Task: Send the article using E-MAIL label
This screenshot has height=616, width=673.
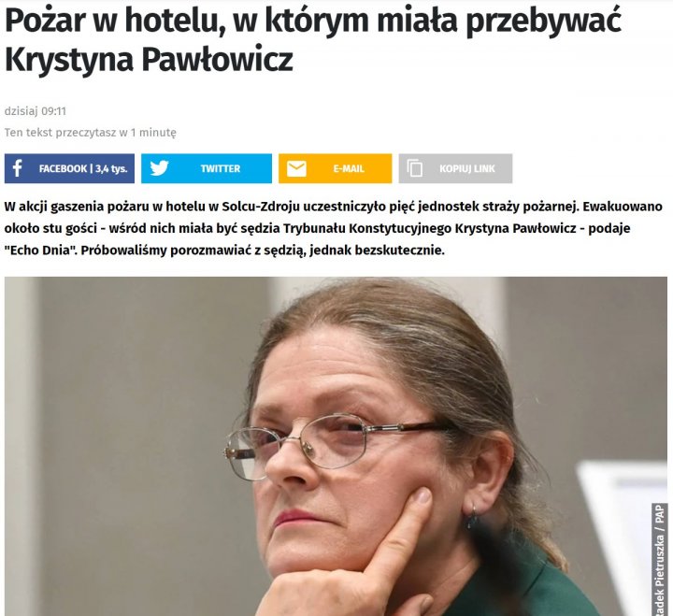Action: pyautogui.click(x=349, y=168)
